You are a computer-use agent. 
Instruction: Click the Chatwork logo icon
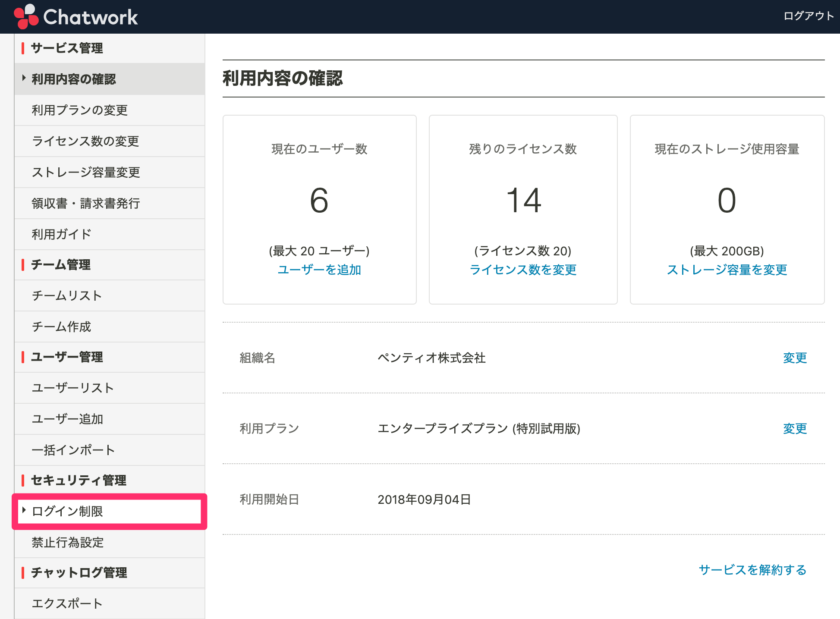[26, 16]
